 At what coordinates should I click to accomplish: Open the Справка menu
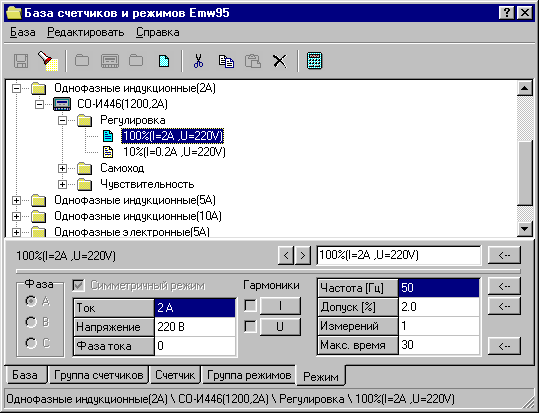157,32
